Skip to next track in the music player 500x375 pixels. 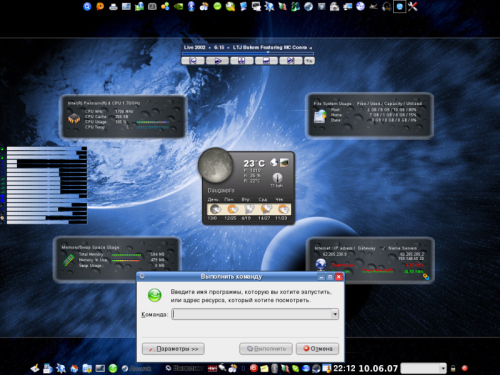click(291, 61)
